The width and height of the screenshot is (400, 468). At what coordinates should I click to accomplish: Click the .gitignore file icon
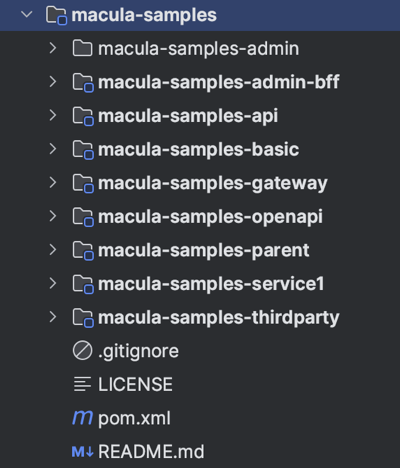click(82, 351)
